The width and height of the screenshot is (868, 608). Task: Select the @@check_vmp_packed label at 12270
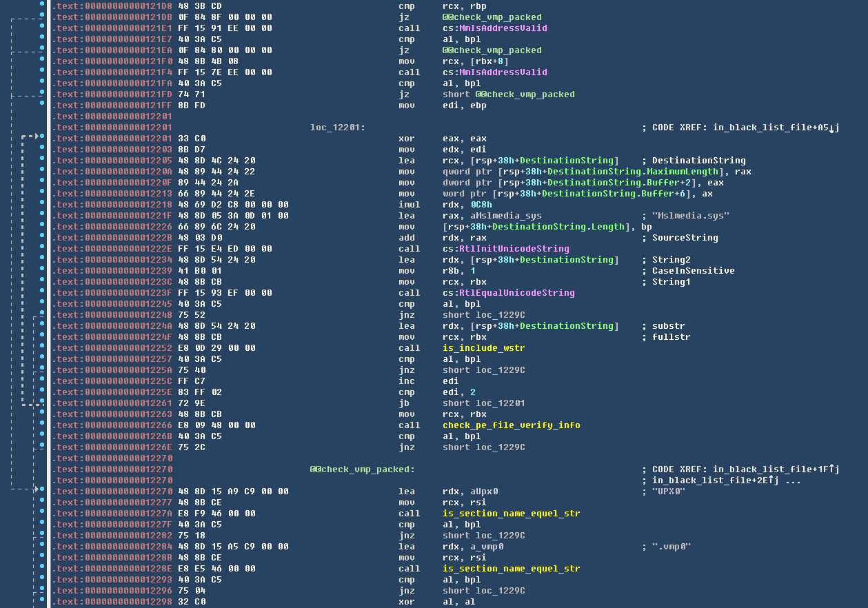362,469
